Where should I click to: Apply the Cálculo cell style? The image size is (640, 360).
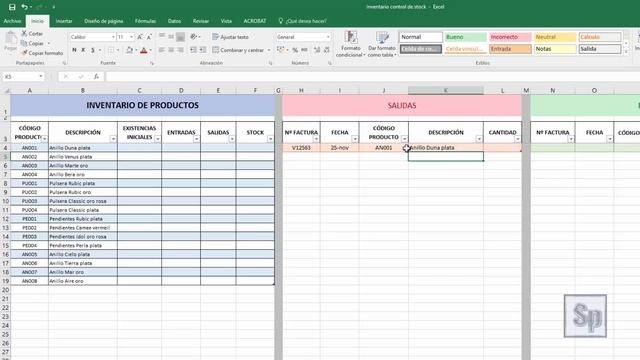point(600,37)
